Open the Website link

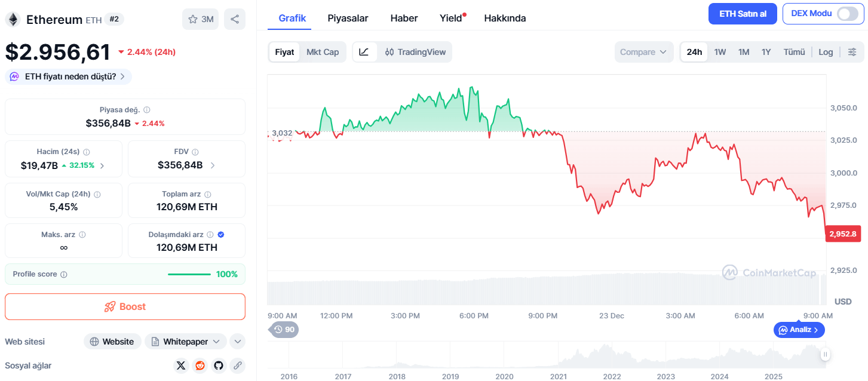(x=112, y=342)
